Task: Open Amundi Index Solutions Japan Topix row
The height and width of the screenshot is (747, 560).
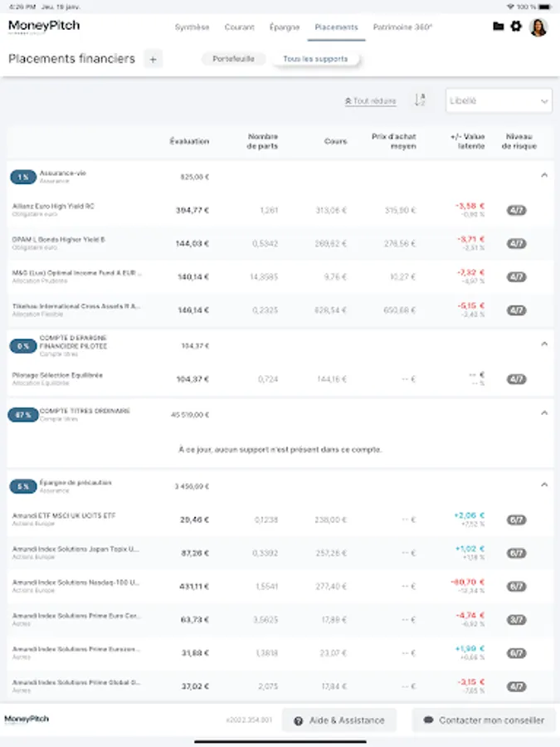Action: pos(280,553)
